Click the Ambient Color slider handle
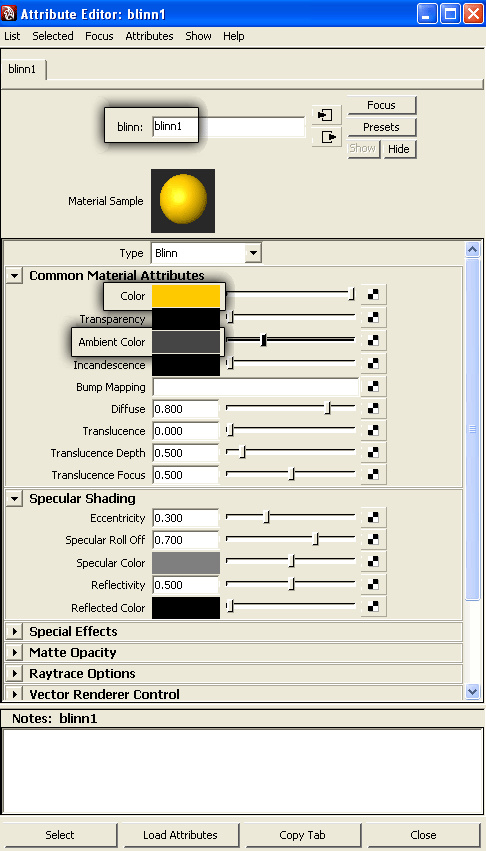The image size is (486, 851). pos(263,340)
